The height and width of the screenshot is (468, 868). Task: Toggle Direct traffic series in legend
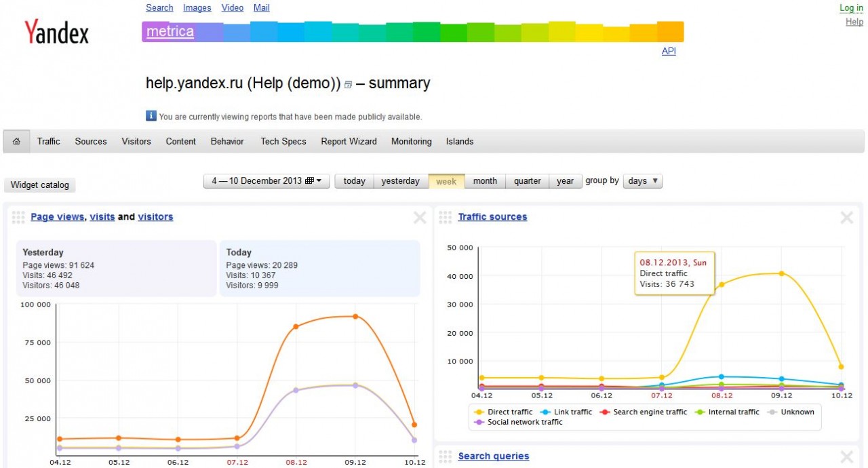tap(504, 412)
